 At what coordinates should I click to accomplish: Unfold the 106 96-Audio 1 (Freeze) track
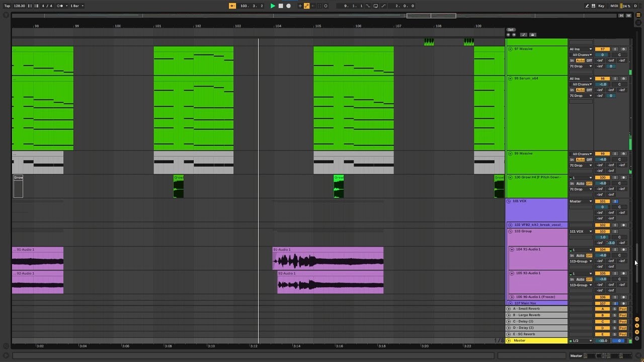(512, 297)
